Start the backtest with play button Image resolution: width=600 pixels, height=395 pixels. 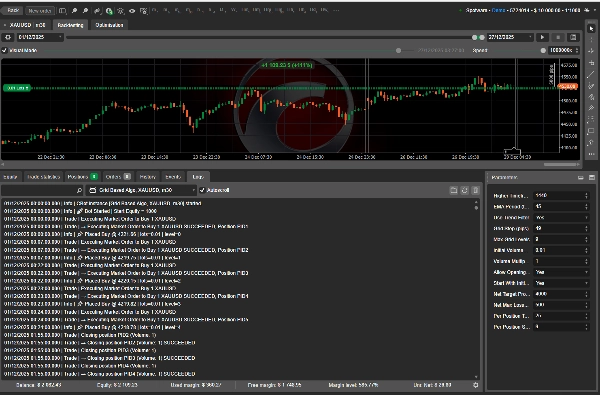tap(542, 37)
